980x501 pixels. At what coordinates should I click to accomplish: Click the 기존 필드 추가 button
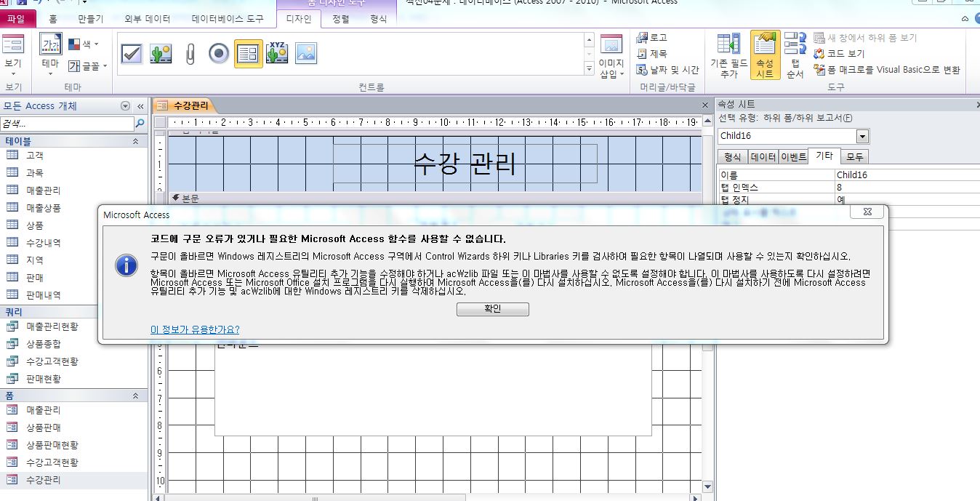pyautogui.click(x=728, y=55)
